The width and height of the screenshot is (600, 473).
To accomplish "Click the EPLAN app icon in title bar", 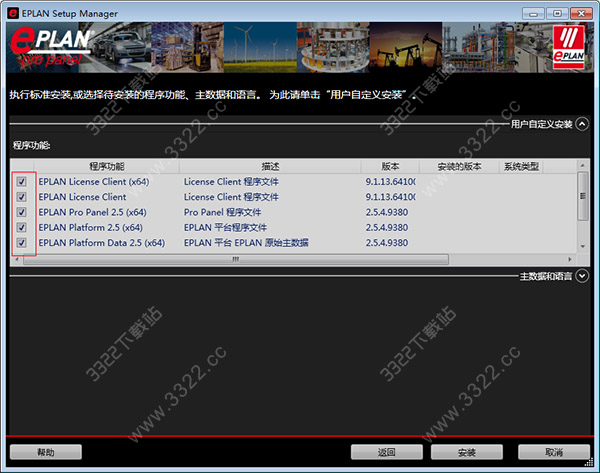I will click(13, 13).
